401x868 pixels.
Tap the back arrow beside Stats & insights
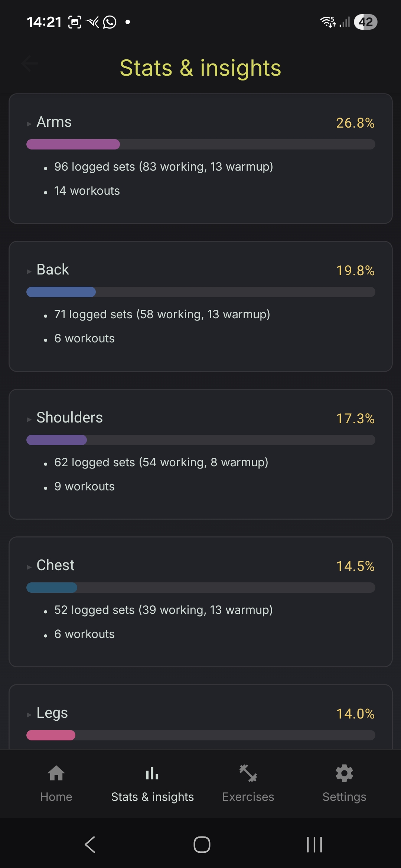pos(30,63)
